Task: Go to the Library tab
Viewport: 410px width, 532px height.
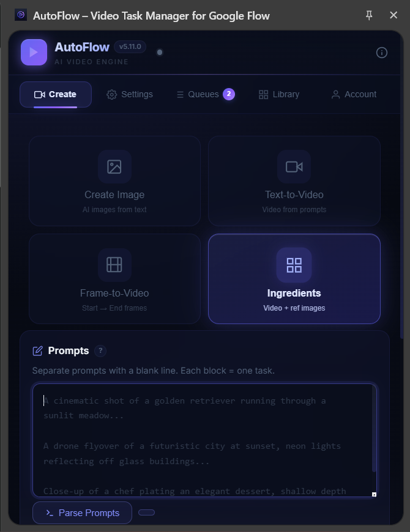Action: coord(279,94)
